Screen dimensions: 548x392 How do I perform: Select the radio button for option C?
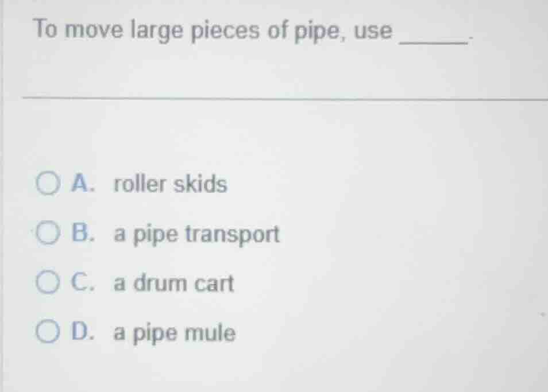click(48, 282)
